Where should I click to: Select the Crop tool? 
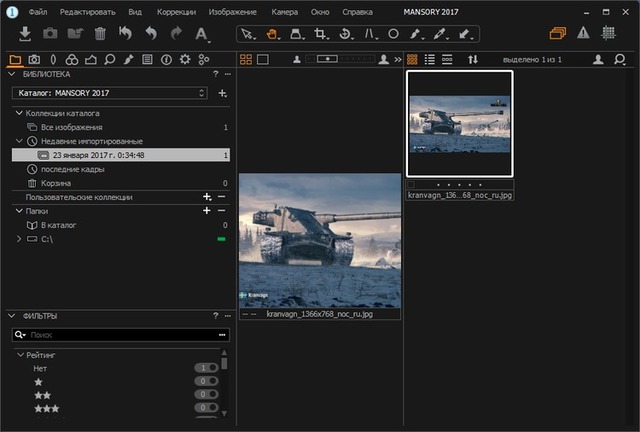pos(321,34)
